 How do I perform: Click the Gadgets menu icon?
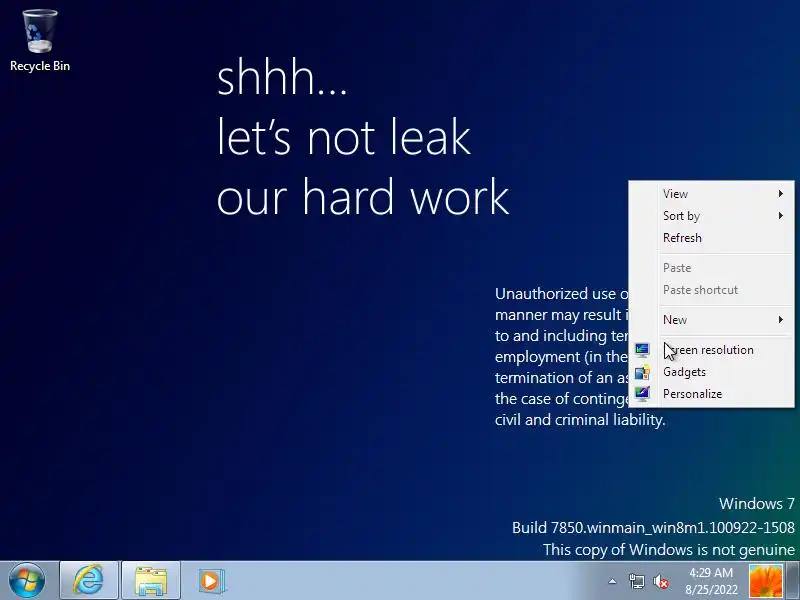(x=642, y=372)
